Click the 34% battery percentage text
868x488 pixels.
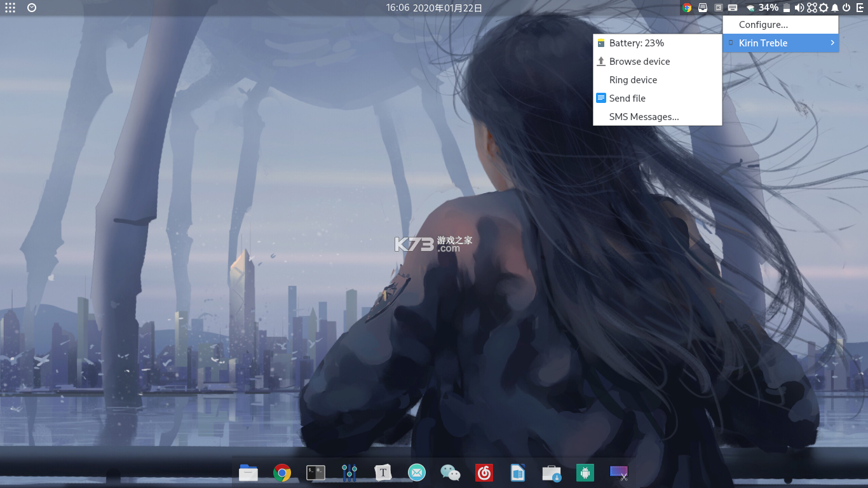768,8
